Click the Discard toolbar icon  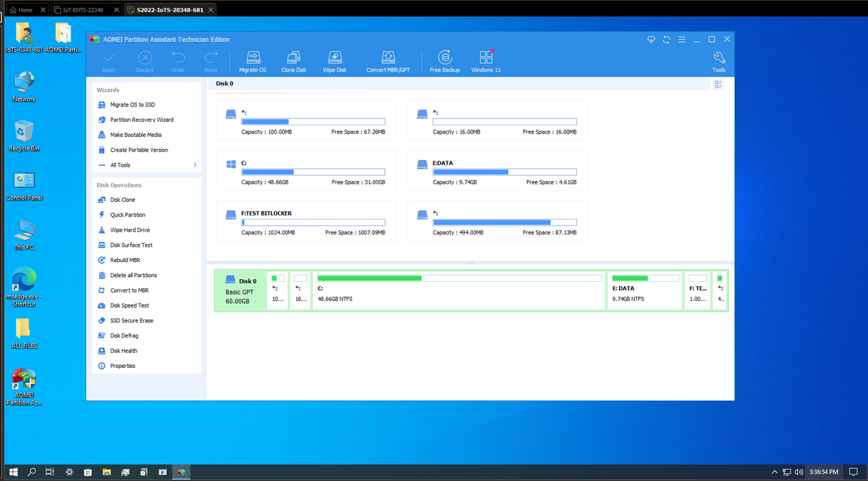[144, 58]
